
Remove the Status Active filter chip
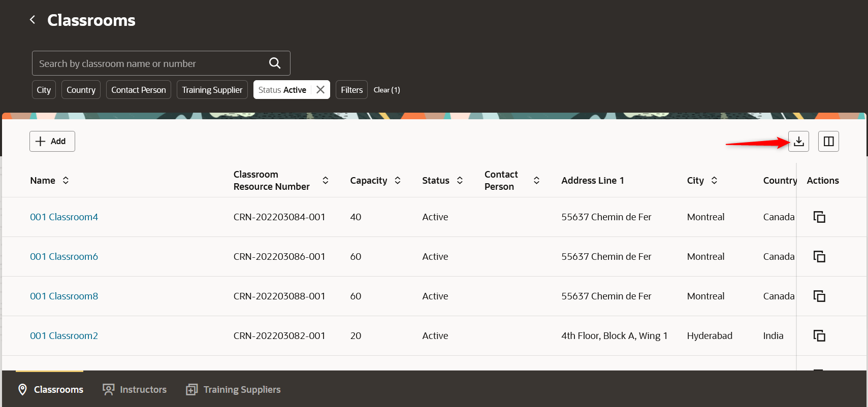point(320,89)
